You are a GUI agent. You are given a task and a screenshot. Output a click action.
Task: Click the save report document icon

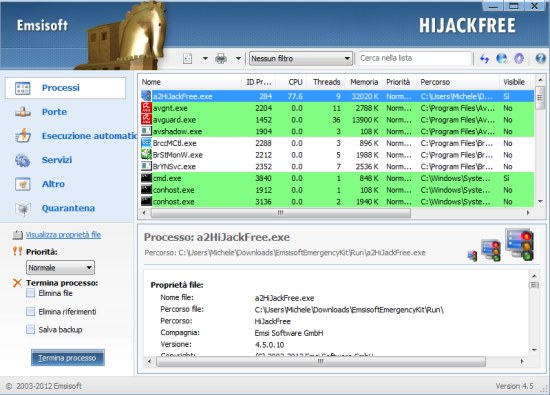click(188, 59)
